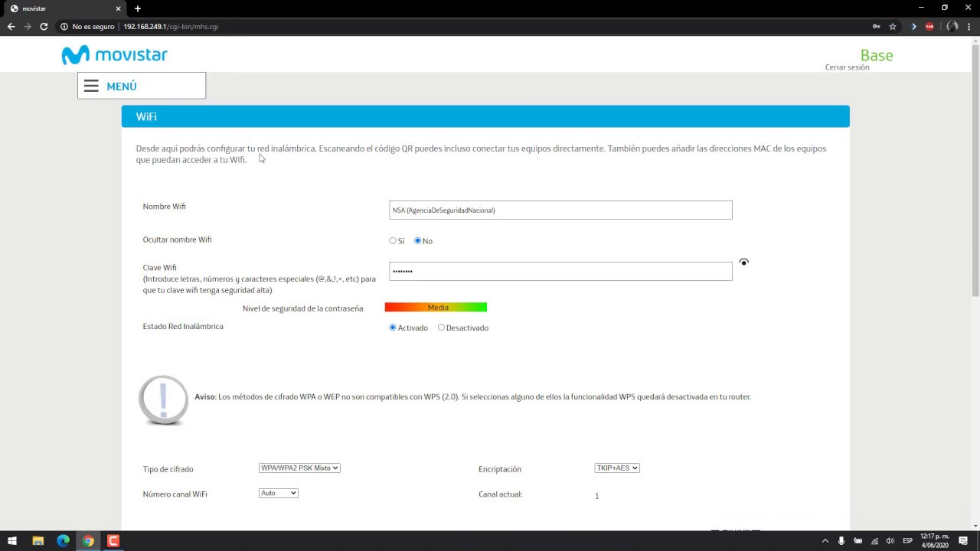
Task: Open the Chrome profile avatar
Action: 952,26
